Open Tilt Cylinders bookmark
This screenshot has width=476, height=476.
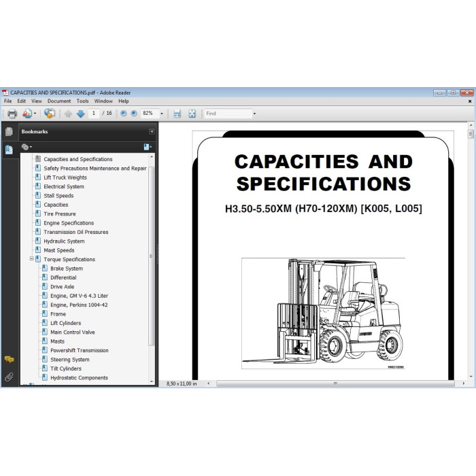[x=66, y=369]
